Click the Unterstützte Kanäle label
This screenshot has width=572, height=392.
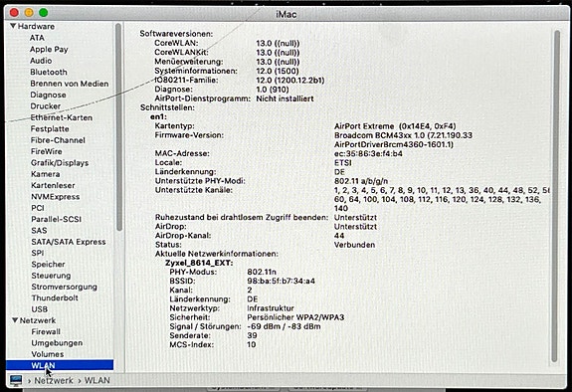click(x=193, y=190)
